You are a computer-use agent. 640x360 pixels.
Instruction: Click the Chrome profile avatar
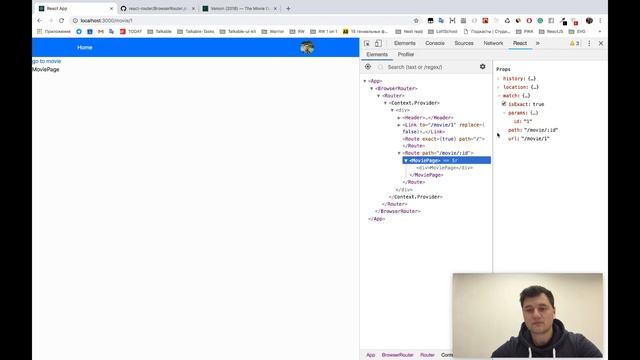click(x=589, y=20)
